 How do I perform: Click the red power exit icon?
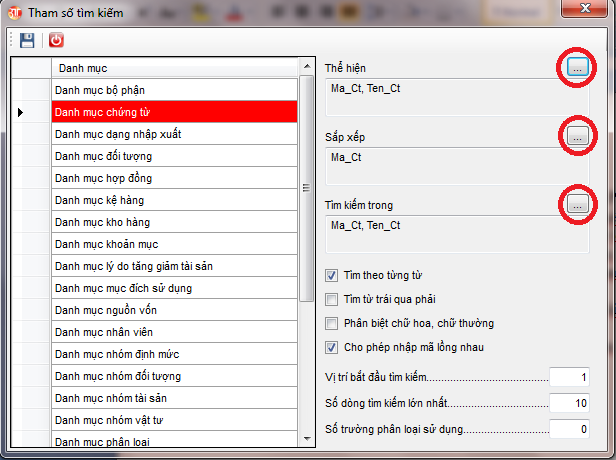tap(56, 40)
